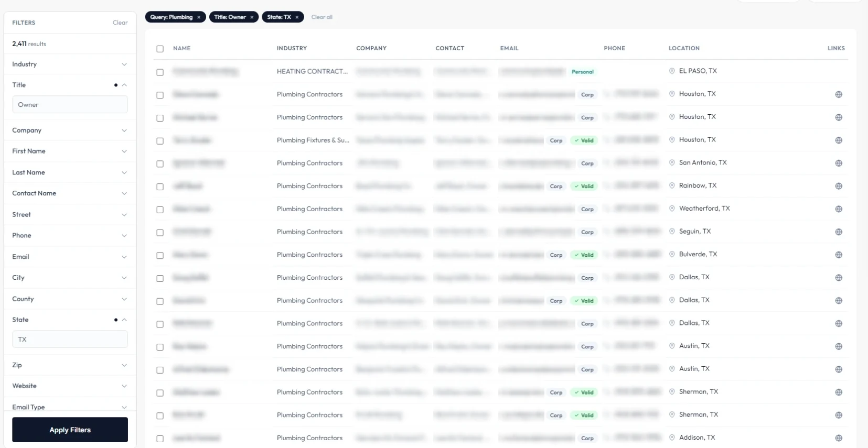This screenshot has width=868, height=448.
Task: Sort by the EMAIL column header
Action: (x=509, y=48)
